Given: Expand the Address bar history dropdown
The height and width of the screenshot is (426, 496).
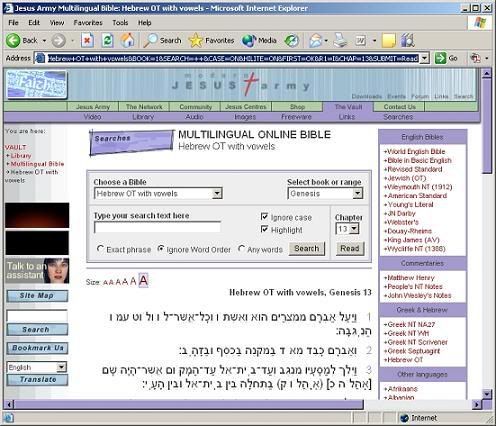Looking at the screenshot, I should (424, 58).
